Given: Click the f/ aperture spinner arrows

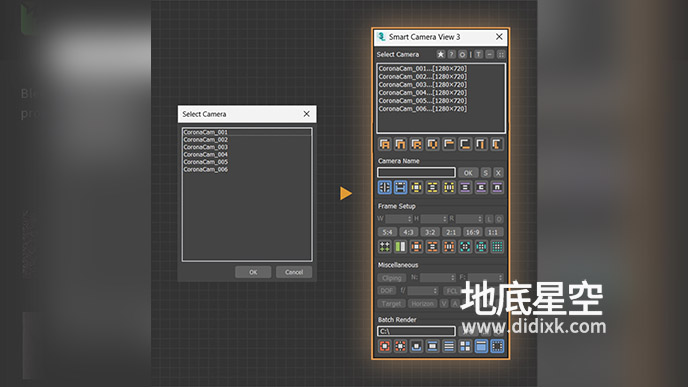Looking at the screenshot, I should [x=435, y=291].
